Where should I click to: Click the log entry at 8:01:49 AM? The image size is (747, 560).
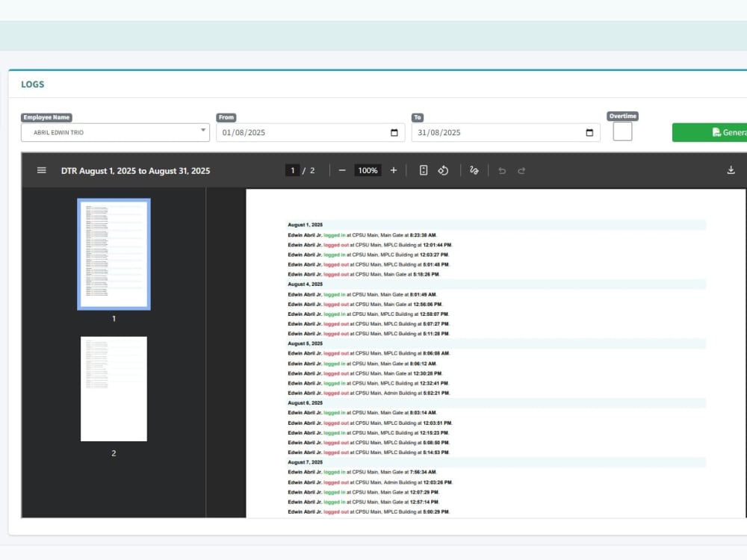(362, 295)
